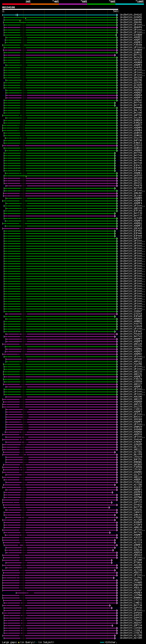Screen dimensions: 146x644
Task: Select the UniRef100_P35084 label
Action: coord(131,45)
